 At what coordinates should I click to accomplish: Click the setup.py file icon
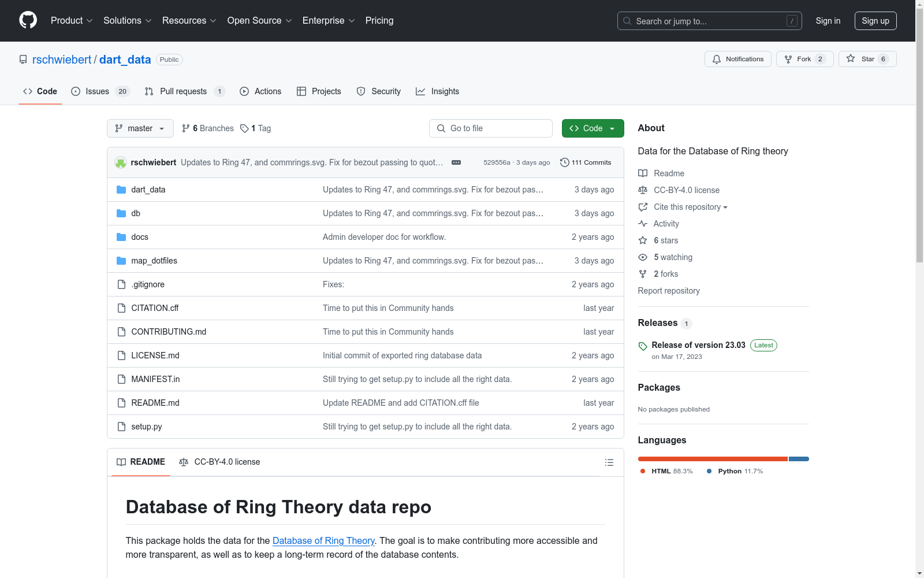coord(121,427)
